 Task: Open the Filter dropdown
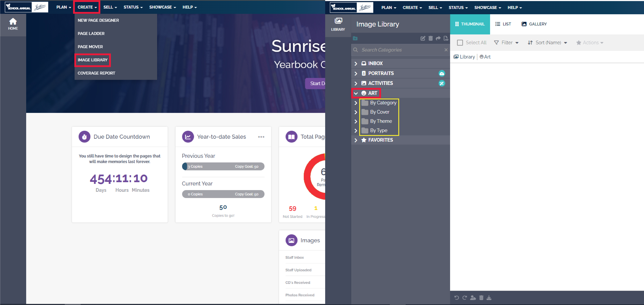coord(506,43)
